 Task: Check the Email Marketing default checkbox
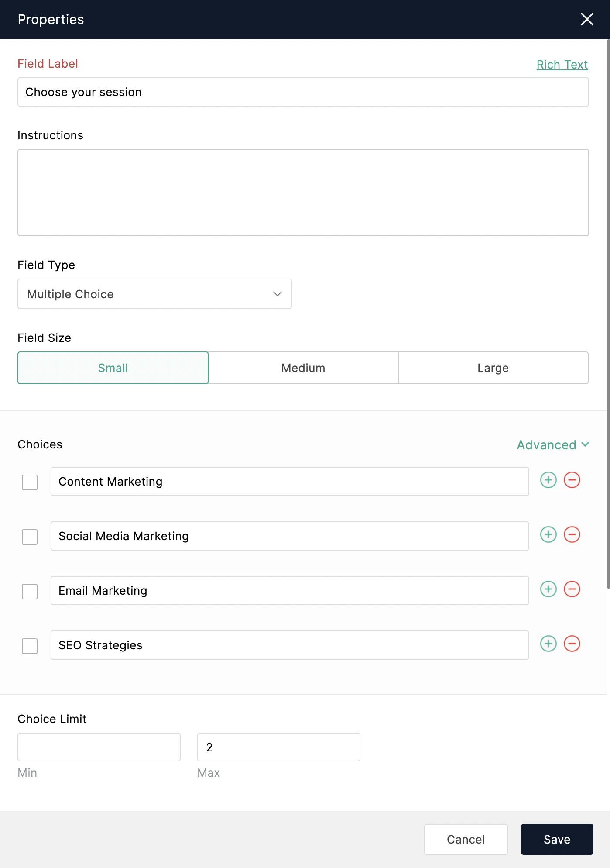[x=30, y=592]
